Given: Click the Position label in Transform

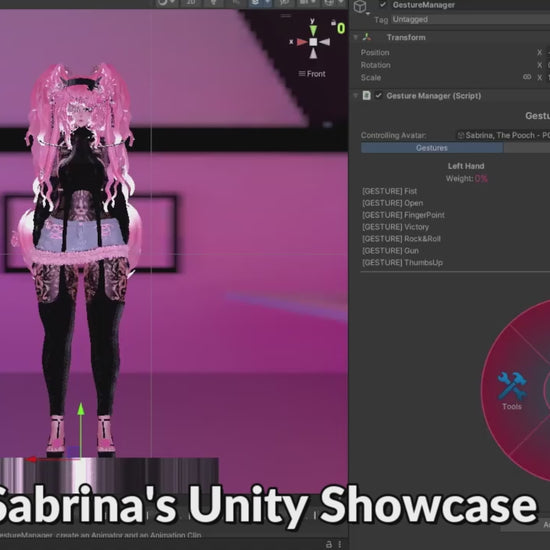Looking at the screenshot, I should (375, 53).
